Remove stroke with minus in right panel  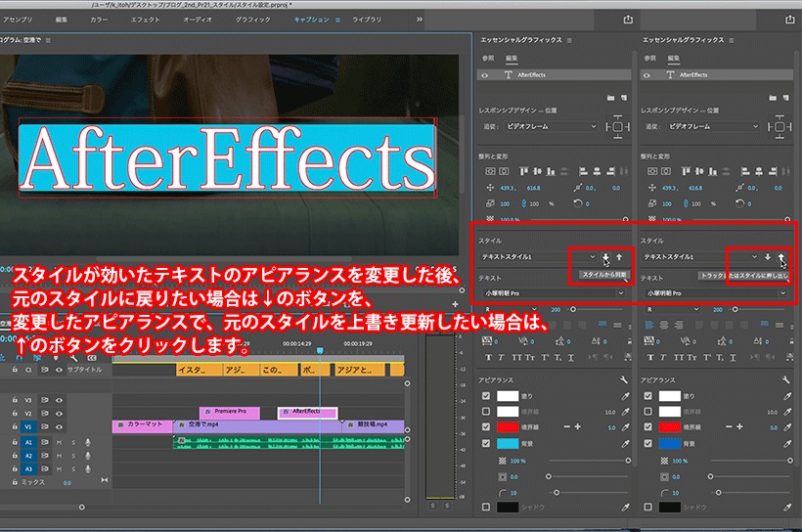click(x=729, y=426)
